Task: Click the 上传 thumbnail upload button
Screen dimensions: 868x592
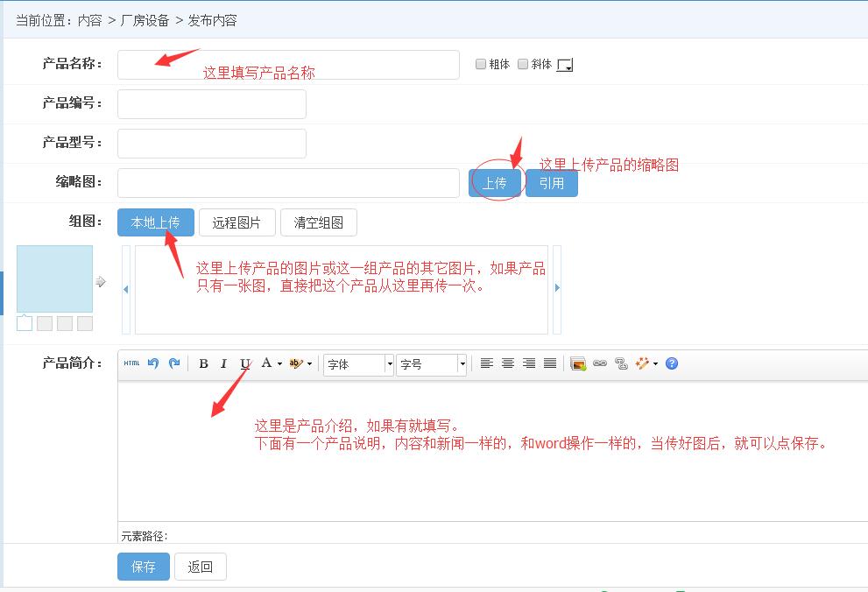Action: [x=495, y=183]
